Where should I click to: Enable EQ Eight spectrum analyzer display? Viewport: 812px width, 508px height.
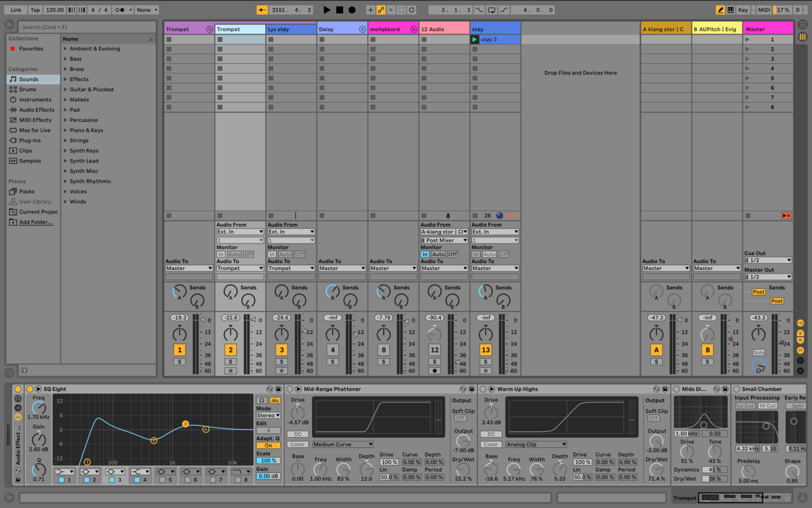point(275,400)
